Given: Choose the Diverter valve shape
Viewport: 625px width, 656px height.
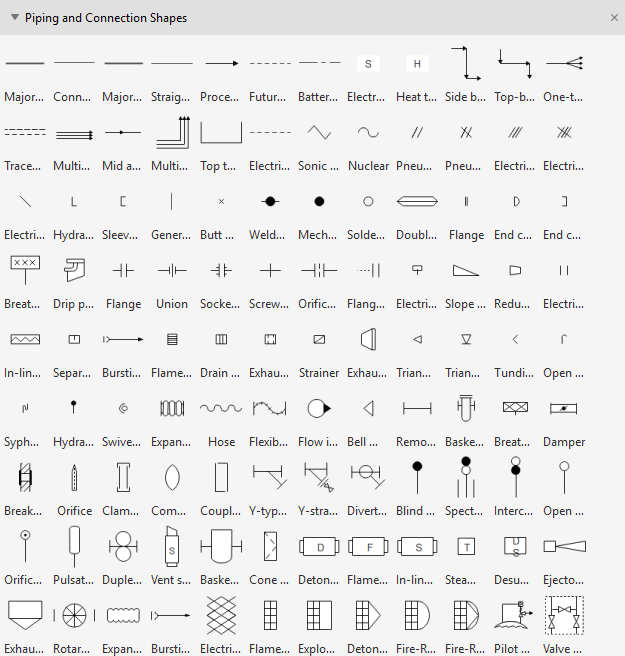Looking at the screenshot, I should (368, 477).
